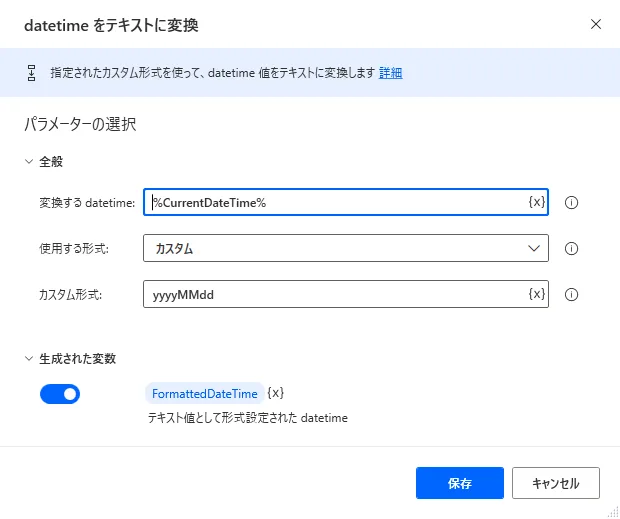The height and width of the screenshot is (519, 620).
Task: Disable the FormattedDateTime variable toggle
Action: [x=60, y=394]
